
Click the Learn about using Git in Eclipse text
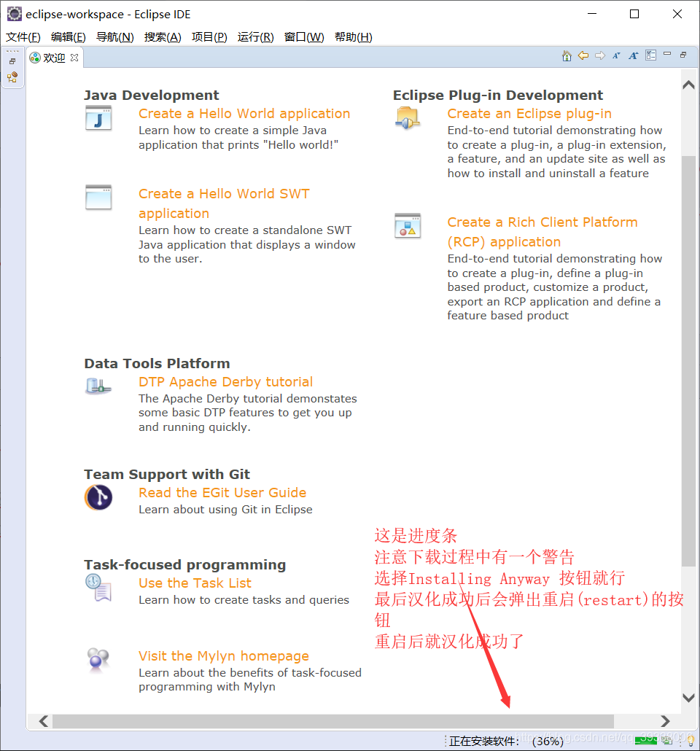[x=225, y=509]
